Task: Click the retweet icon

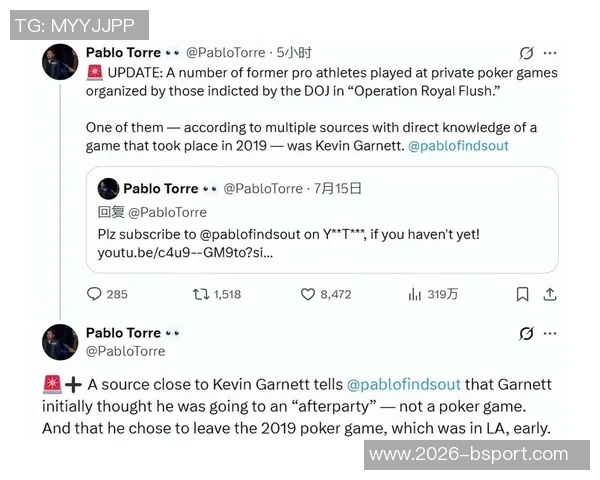Action: tap(199, 294)
